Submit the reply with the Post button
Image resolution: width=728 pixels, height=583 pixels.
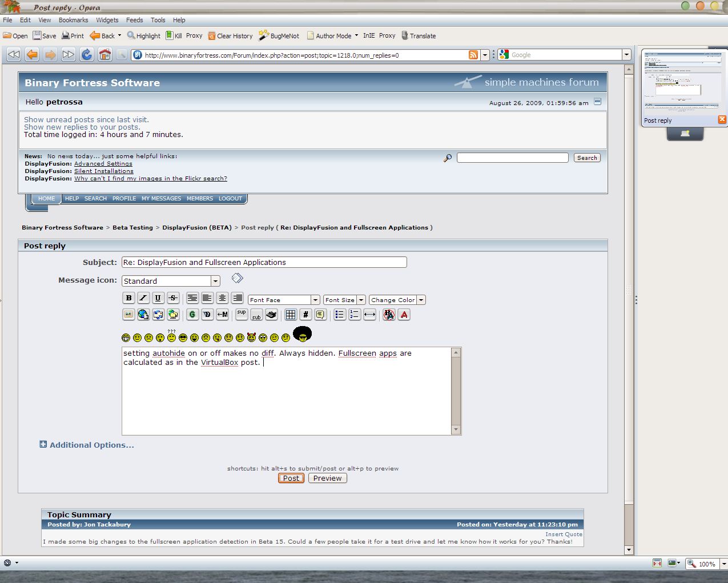[291, 479]
